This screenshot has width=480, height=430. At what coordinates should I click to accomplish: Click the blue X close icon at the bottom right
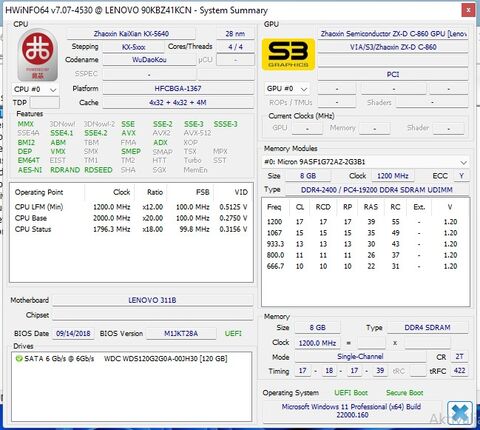click(x=460, y=413)
